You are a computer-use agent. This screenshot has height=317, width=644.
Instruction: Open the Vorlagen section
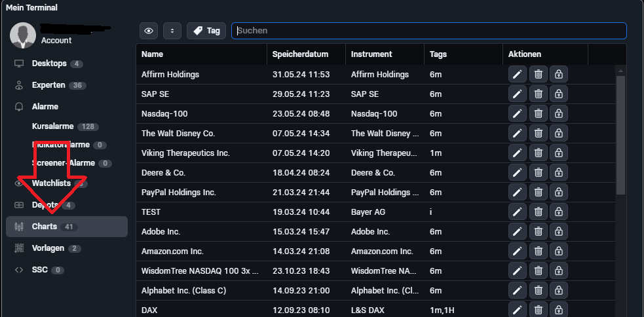(x=47, y=248)
